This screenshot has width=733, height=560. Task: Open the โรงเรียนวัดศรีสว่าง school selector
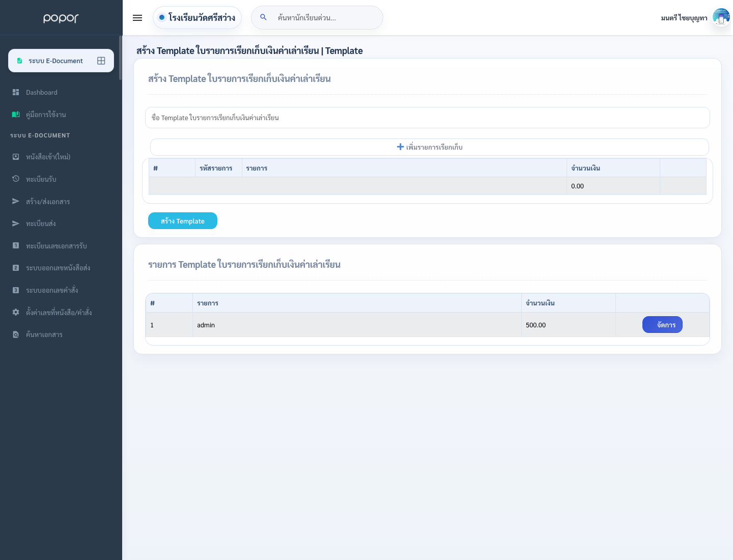pyautogui.click(x=197, y=17)
